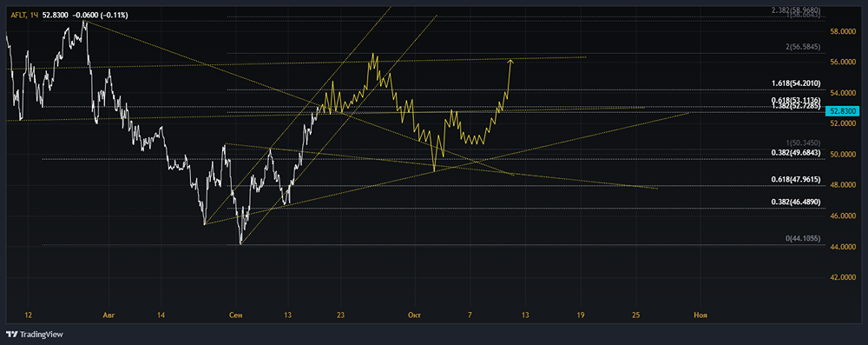Image resolution: width=868 pixels, height=345 pixels.
Task: Click the 25 date label on time axis
Action: coord(635,315)
